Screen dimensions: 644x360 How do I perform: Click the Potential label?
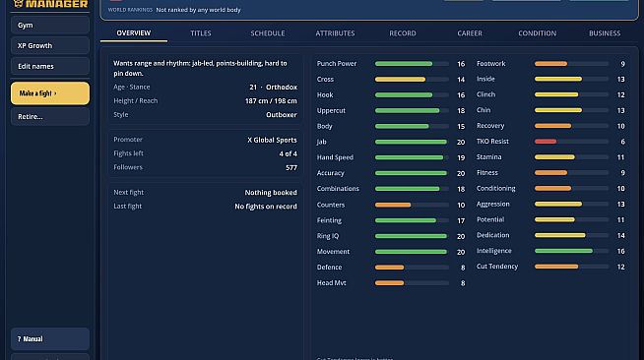(x=490, y=219)
